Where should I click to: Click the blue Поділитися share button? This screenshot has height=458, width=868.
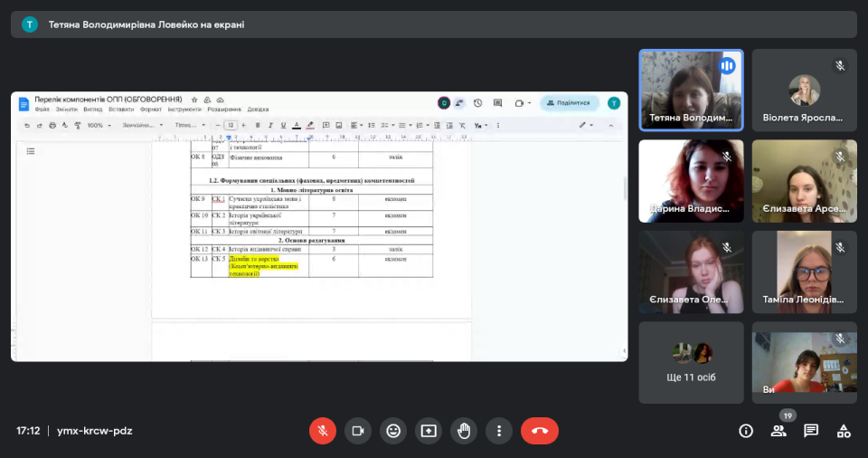click(x=569, y=103)
